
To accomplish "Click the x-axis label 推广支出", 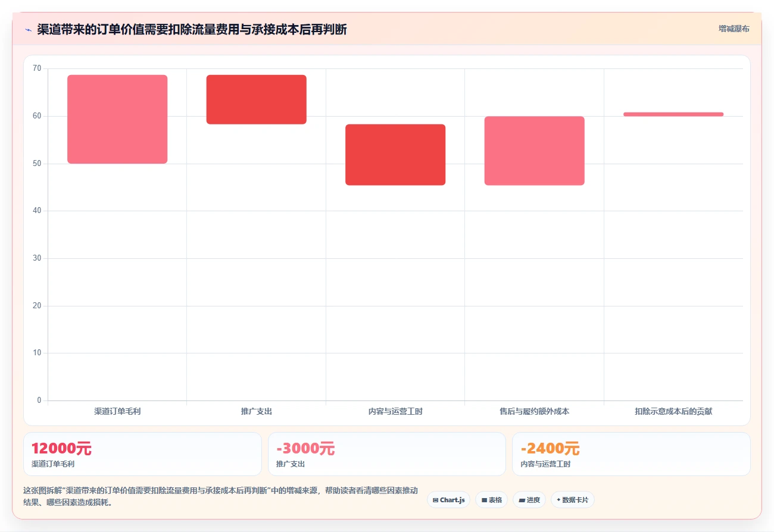I will [x=256, y=411].
